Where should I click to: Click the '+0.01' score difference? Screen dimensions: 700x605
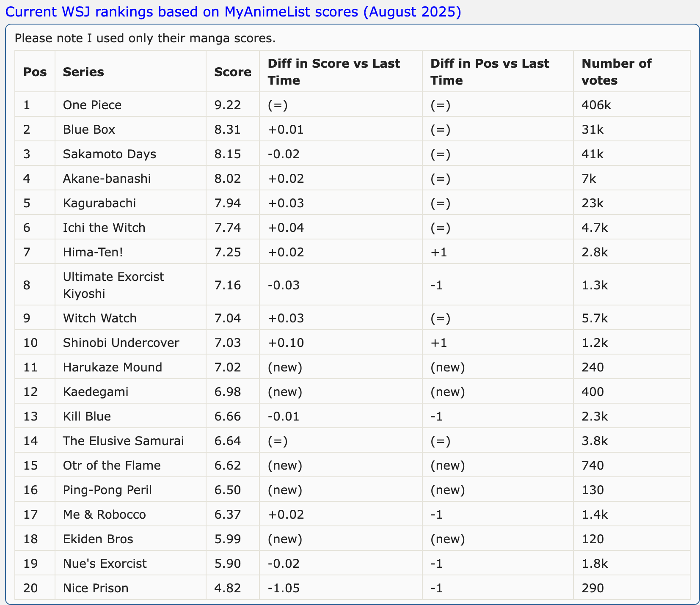tap(286, 129)
